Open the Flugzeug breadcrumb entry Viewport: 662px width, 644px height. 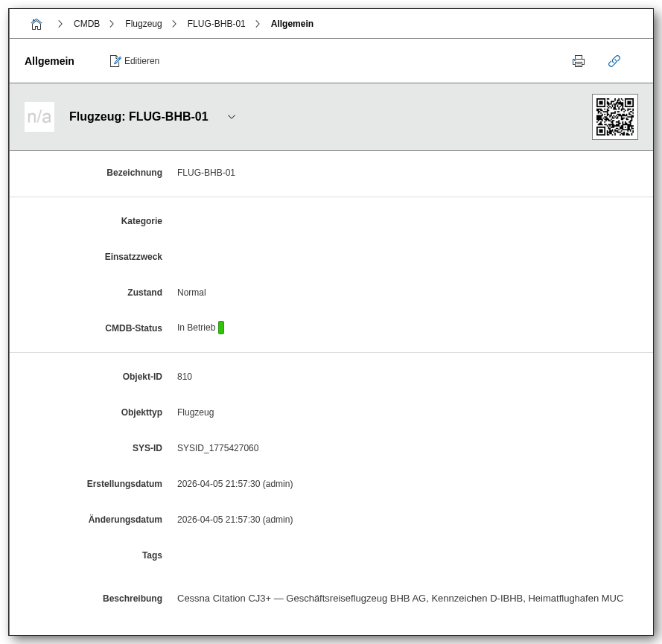coord(143,24)
